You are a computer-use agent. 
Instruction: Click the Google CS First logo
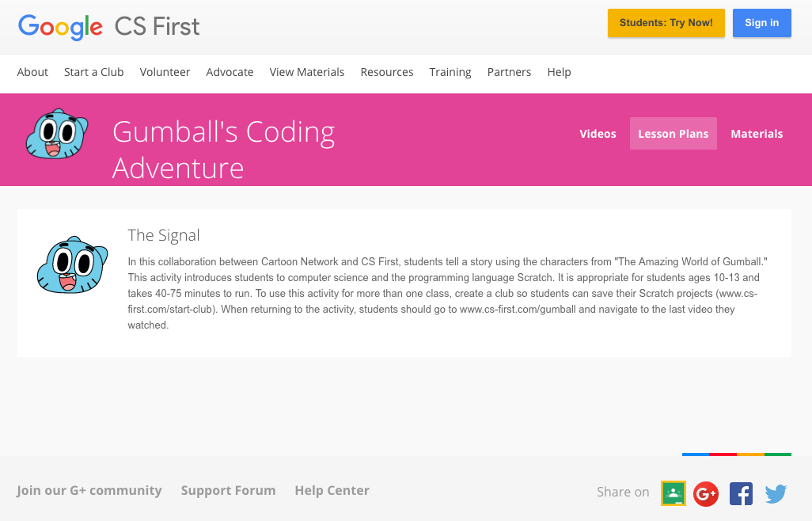108,26
